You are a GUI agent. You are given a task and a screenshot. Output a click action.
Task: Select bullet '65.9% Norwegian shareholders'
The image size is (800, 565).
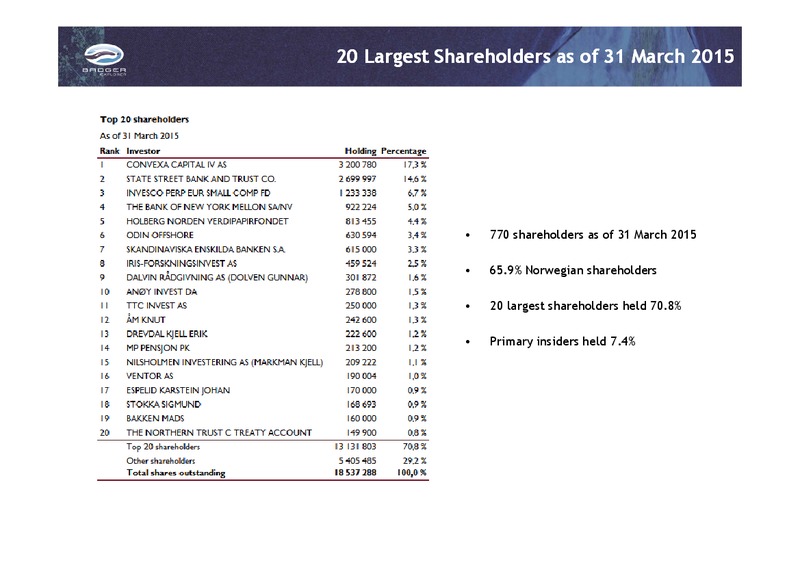573,271
